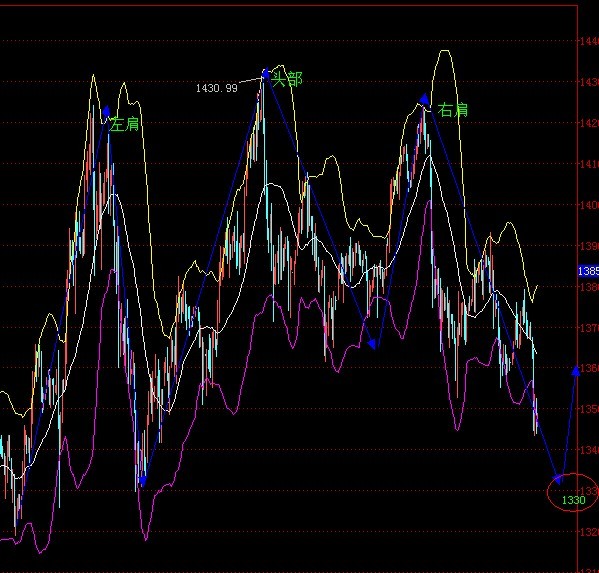599x573 pixels.
Task: Click the 1350 price axis label
Action: tap(589, 409)
